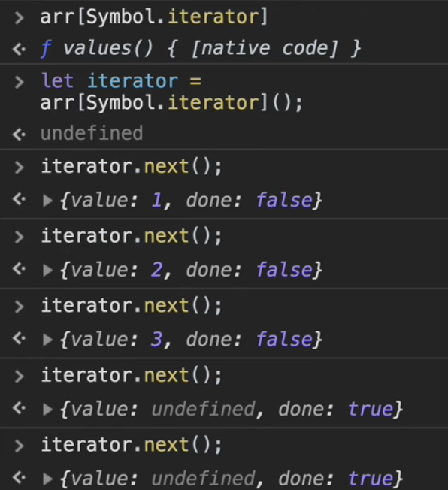Select the fourth iterator.next() command
This screenshot has width=448, height=490.
click(132, 375)
